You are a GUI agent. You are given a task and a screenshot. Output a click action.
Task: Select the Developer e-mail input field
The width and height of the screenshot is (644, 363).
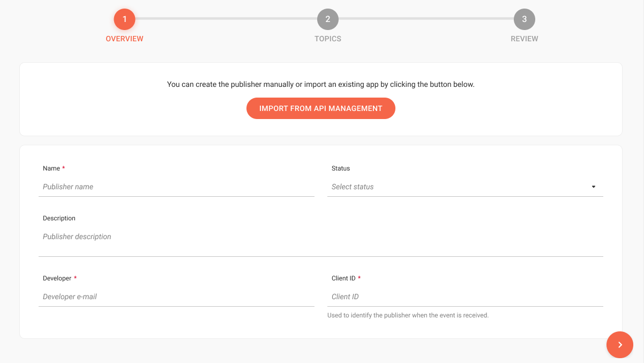pos(176,297)
